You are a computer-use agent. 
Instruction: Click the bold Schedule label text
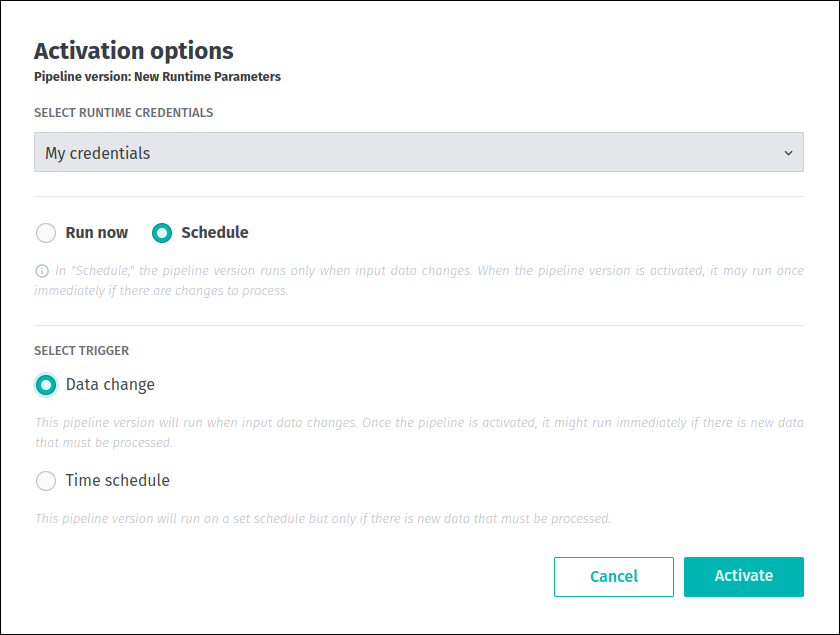pyautogui.click(x=214, y=233)
